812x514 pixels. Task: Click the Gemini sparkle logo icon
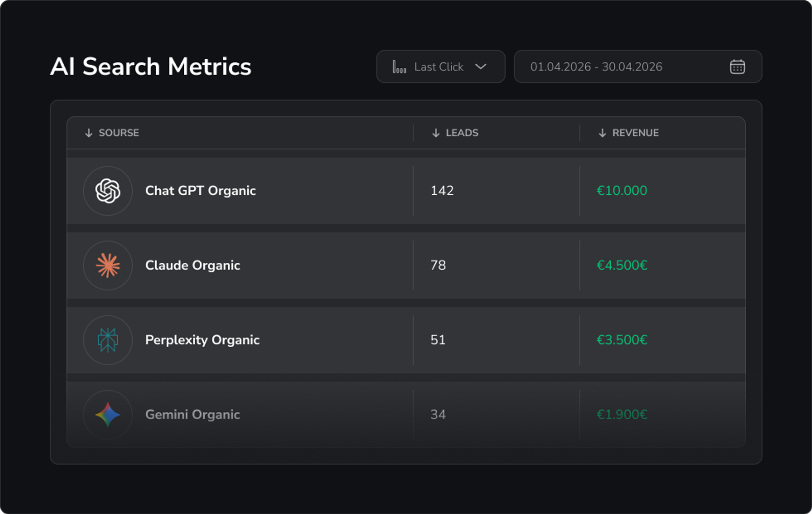(108, 414)
